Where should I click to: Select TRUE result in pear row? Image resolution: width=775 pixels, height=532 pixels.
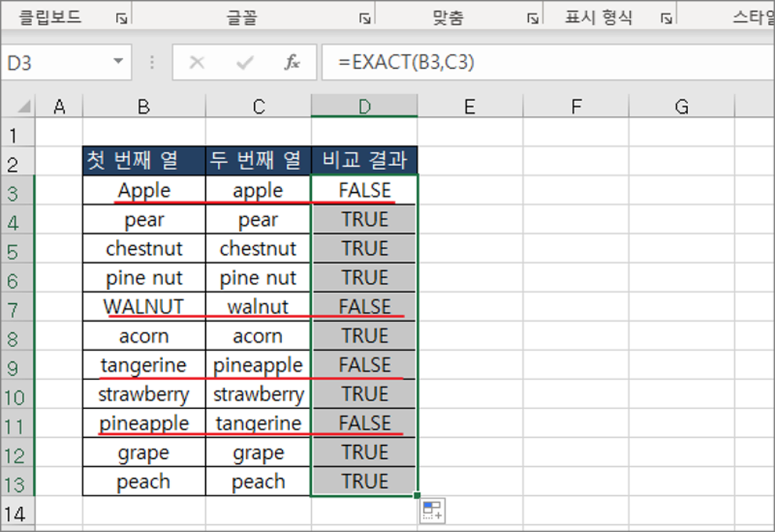tap(365, 219)
